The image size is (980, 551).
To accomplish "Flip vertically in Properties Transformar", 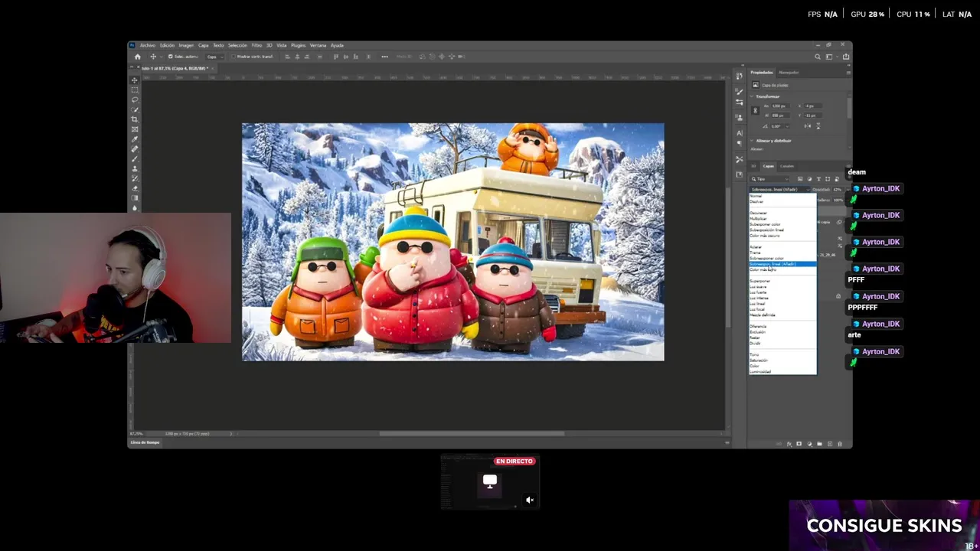I will [818, 126].
